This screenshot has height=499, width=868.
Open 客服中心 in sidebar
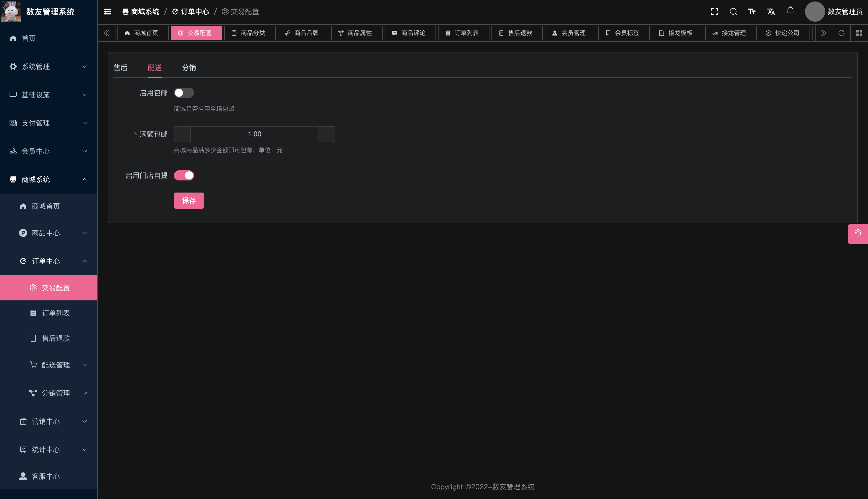tap(49, 476)
